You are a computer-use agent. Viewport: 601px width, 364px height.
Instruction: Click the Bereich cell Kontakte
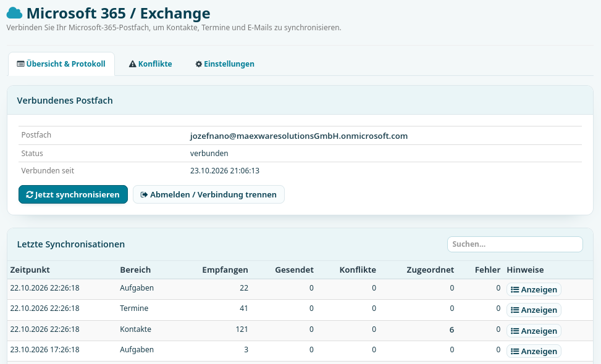[136, 329]
